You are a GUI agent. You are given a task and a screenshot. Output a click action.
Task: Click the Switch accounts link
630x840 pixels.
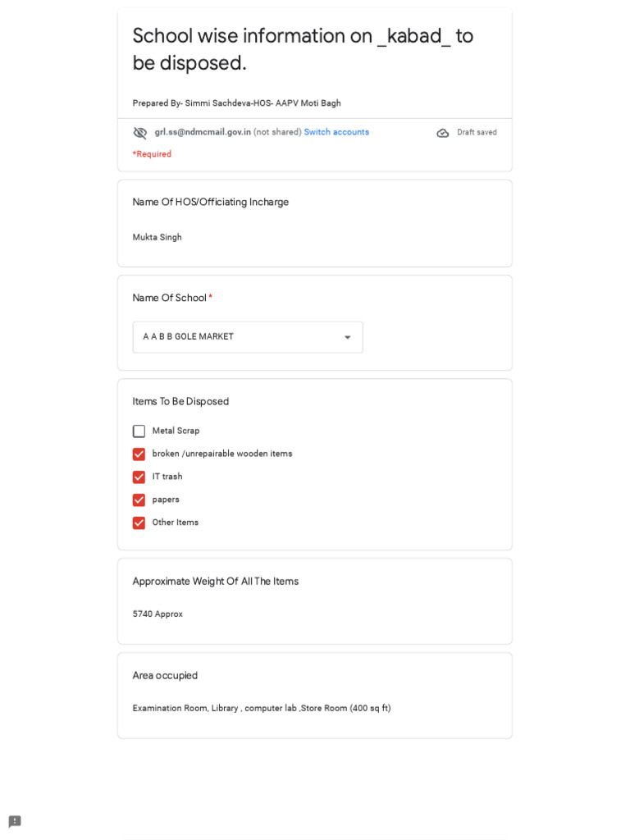[x=336, y=132]
